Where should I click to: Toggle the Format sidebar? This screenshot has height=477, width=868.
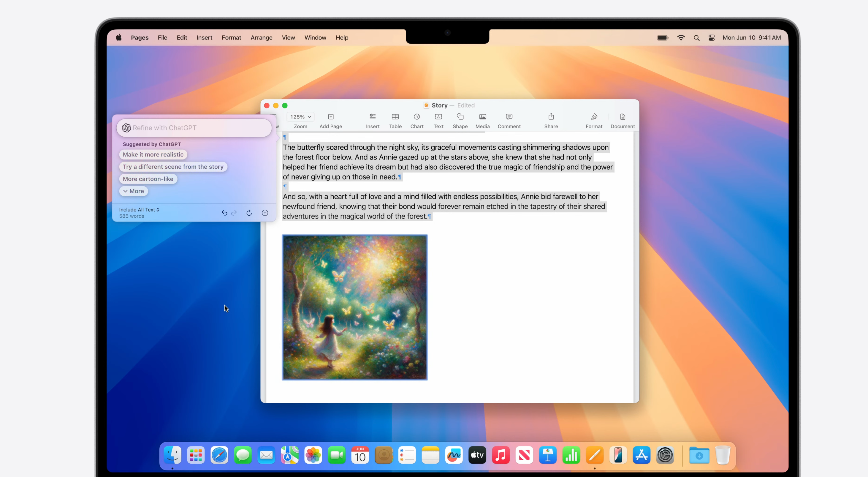click(593, 117)
